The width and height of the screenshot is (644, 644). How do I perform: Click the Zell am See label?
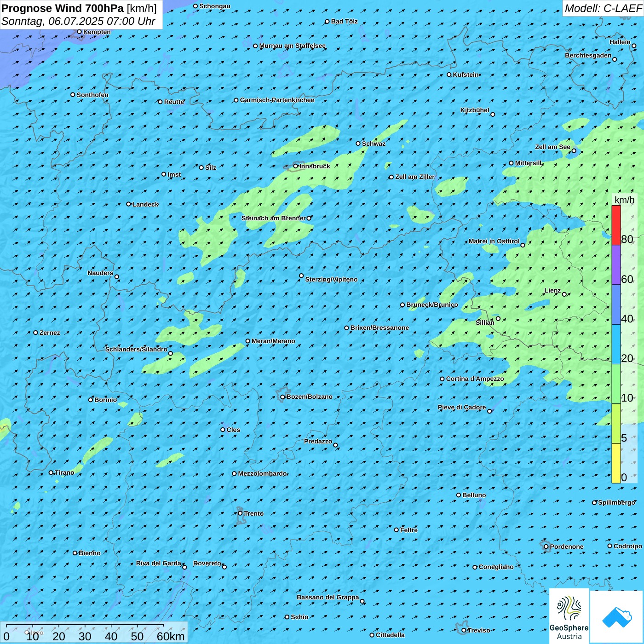pyautogui.click(x=552, y=147)
